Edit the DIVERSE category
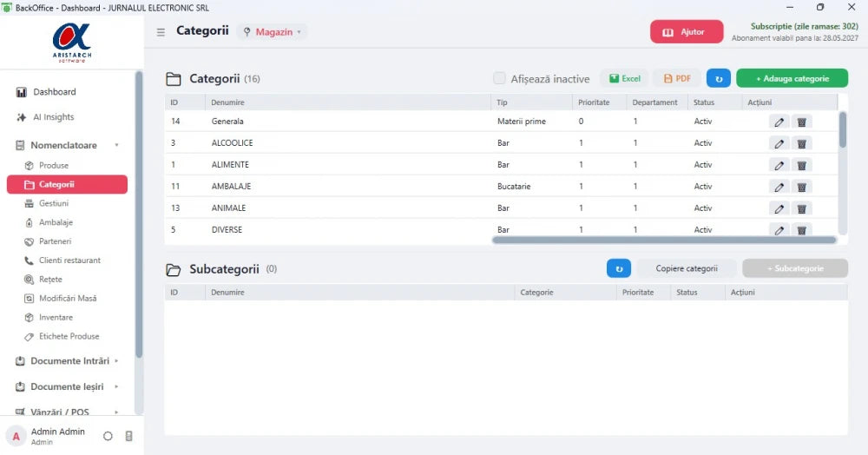Viewport: 868px width, 455px height. [x=779, y=230]
